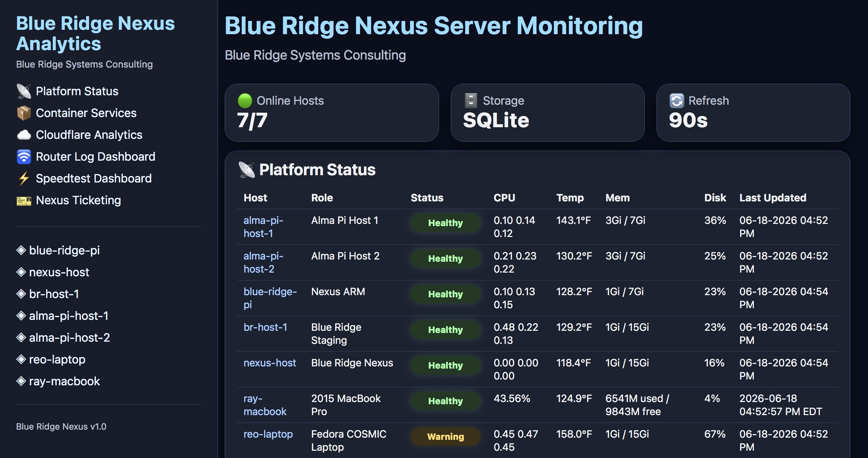Click the Role column header

(322, 198)
